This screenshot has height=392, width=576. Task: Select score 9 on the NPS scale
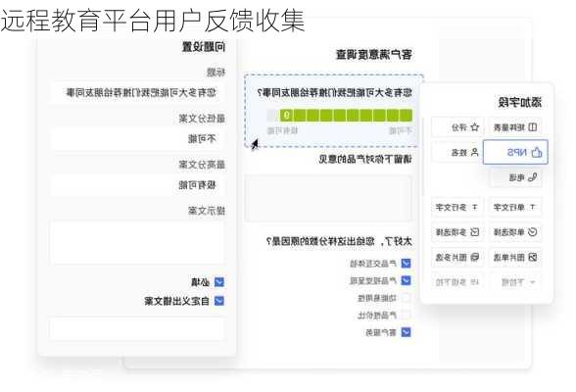tap(286, 116)
